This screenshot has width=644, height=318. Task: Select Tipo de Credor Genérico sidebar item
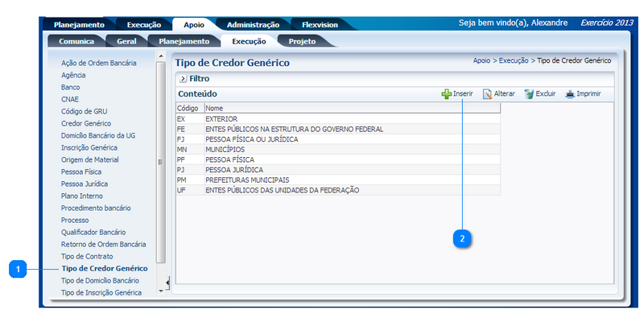[105, 269]
